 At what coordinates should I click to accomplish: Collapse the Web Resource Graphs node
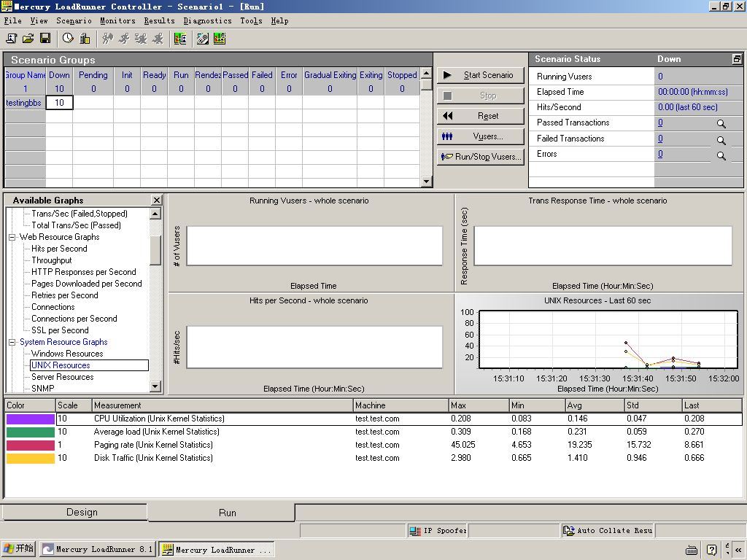(12, 237)
